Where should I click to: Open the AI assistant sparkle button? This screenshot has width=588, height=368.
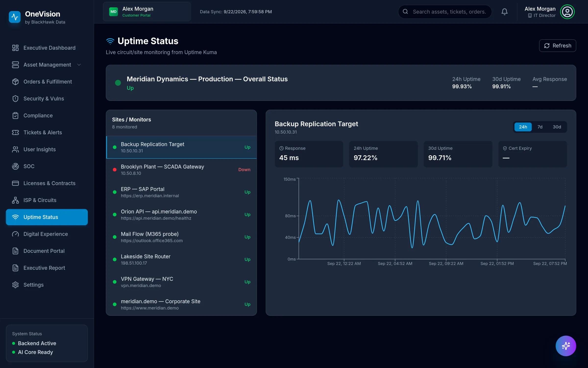pyautogui.click(x=566, y=346)
